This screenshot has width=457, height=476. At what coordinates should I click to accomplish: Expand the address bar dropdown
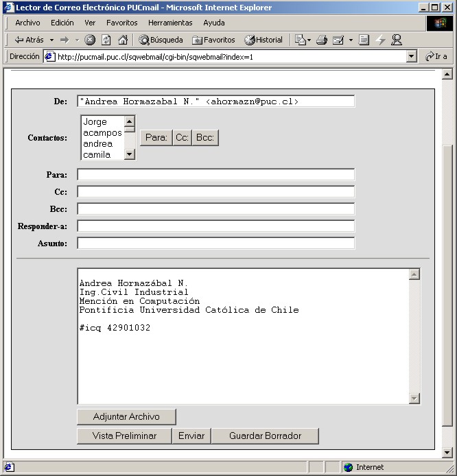point(411,56)
